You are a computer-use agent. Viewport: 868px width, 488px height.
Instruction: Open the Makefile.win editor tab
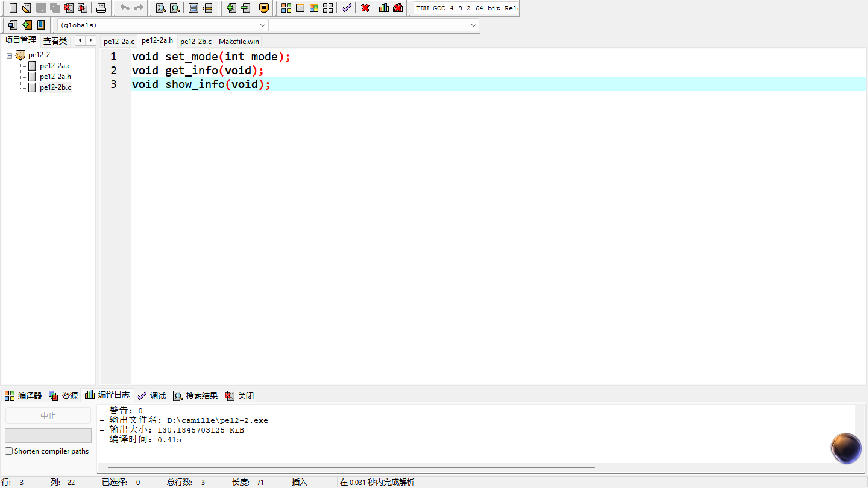tap(239, 42)
